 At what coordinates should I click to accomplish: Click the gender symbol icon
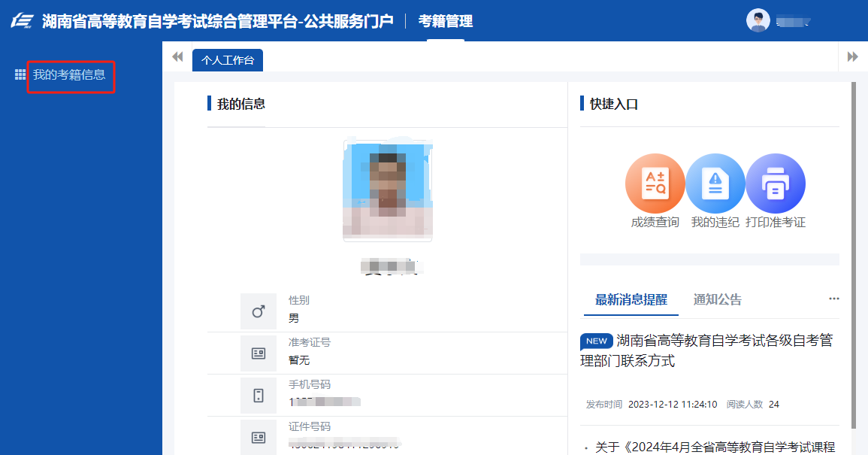[259, 311]
